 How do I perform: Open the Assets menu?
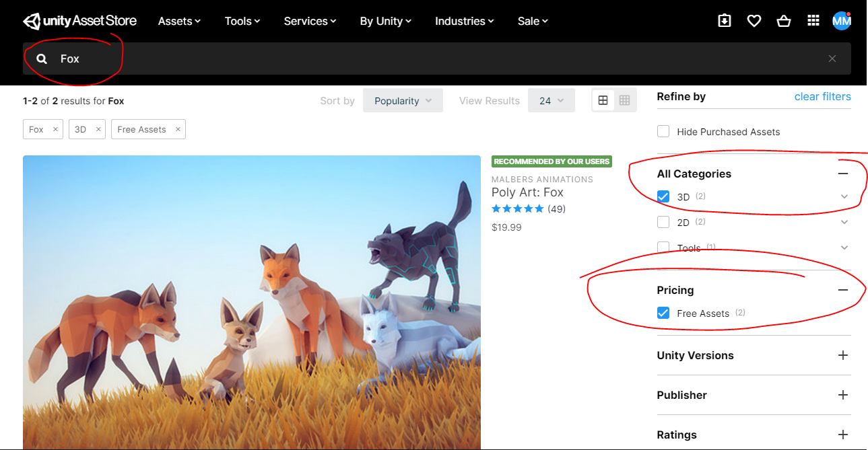[179, 21]
